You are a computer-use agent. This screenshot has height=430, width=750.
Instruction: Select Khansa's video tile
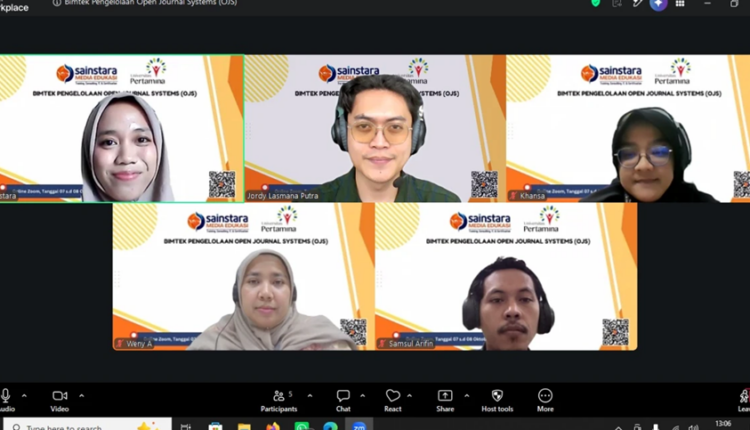pos(628,128)
